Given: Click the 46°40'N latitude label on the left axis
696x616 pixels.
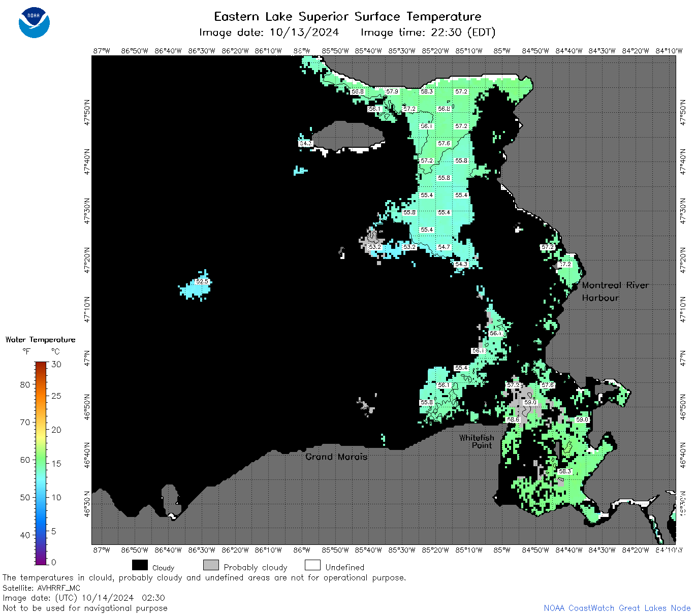Looking at the screenshot, I should point(87,455).
